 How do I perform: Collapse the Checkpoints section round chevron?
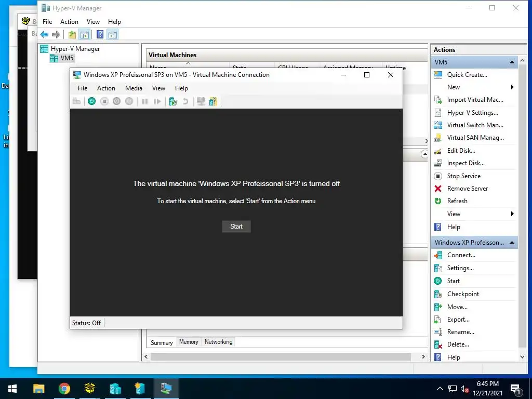pos(424,154)
